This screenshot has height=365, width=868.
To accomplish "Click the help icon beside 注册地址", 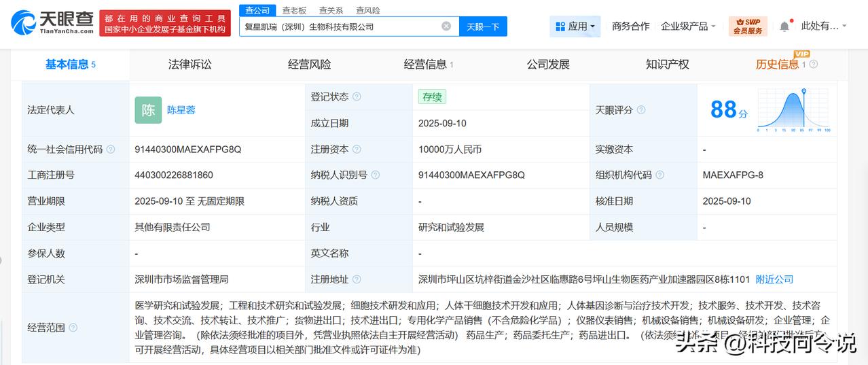I will (x=357, y=279).
